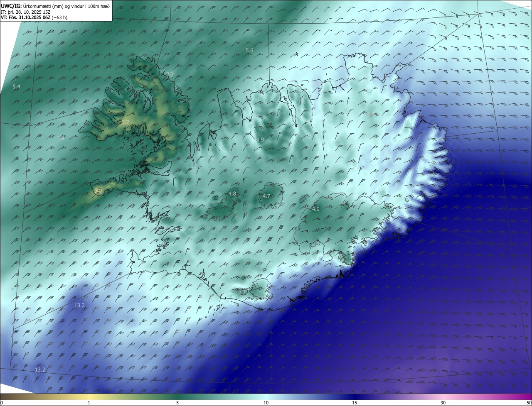
Task: Click the 0 tick on the color scale
Action: [2, 403]
